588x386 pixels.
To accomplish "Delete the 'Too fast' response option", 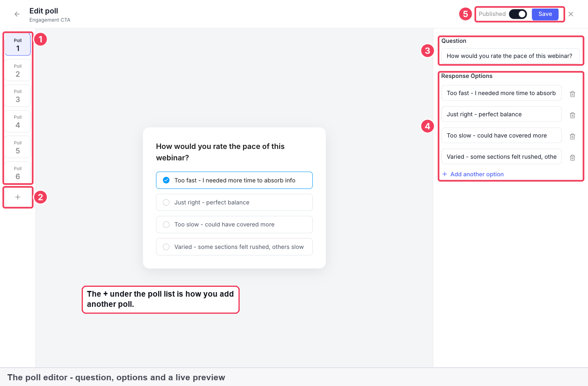I will [x=572, y=94].
